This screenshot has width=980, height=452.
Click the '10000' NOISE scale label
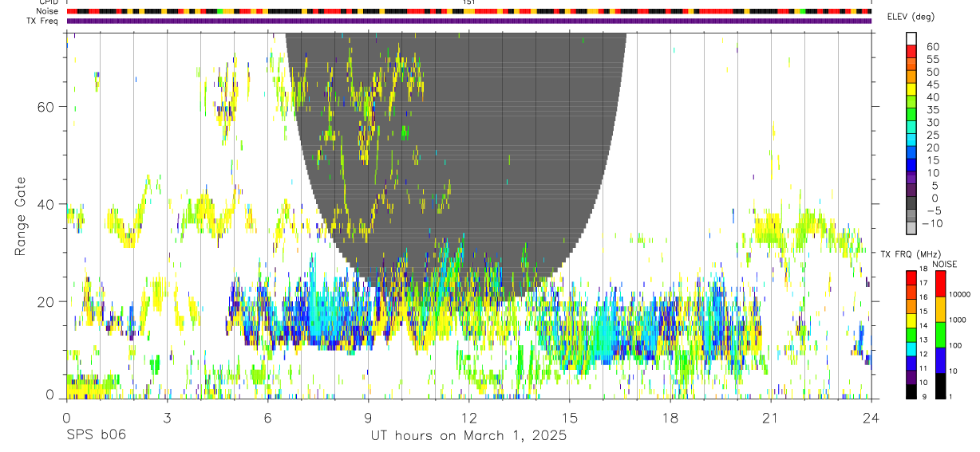click(958, 294)
